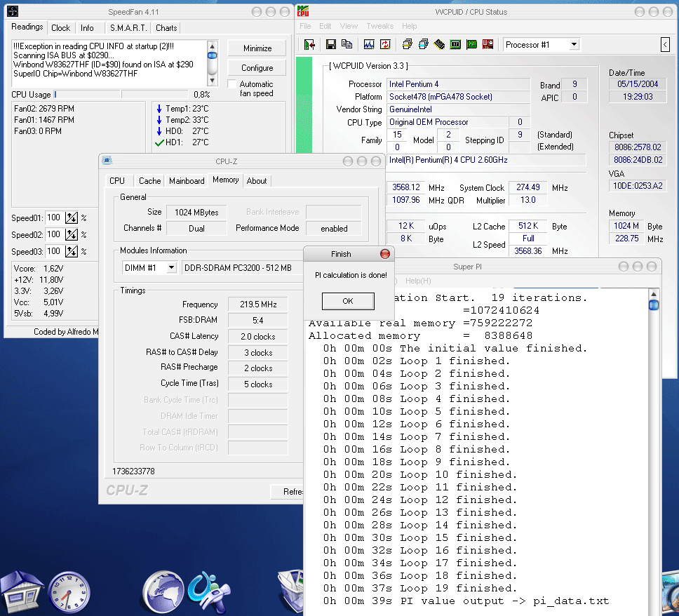
Task: Close the Finish dialog with the red button
Action: coord(384,254)
